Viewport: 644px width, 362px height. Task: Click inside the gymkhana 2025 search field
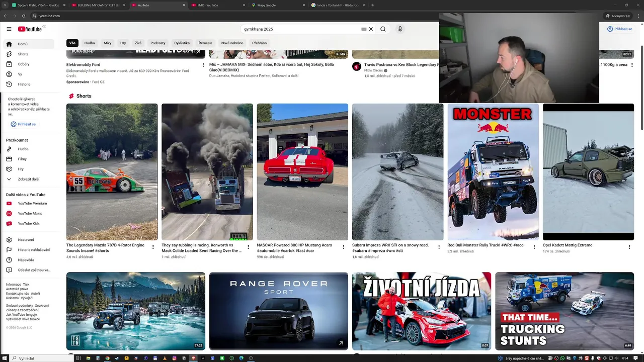(301, 29)
